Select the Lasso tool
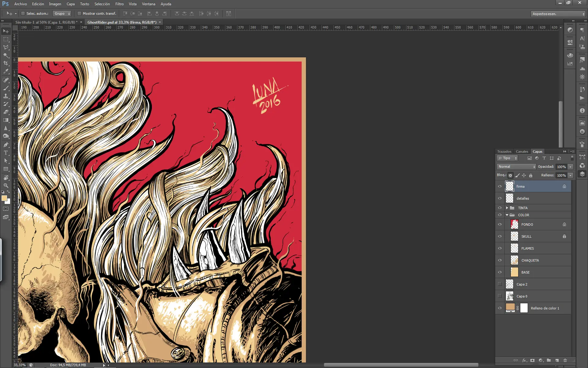Screen dimensions: 588x368 6,47
